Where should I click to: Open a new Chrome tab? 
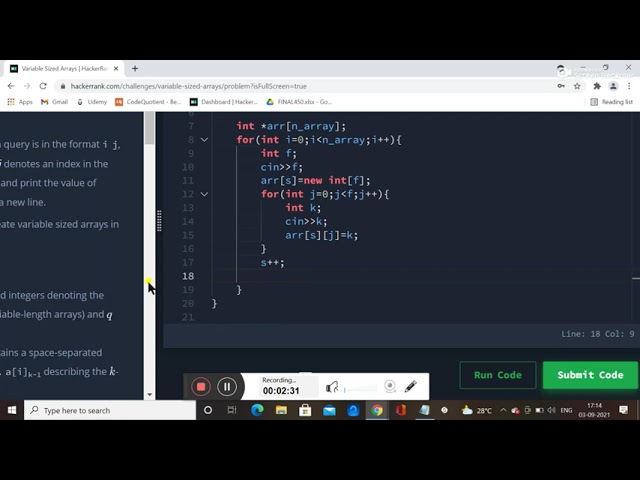[135, 69]
